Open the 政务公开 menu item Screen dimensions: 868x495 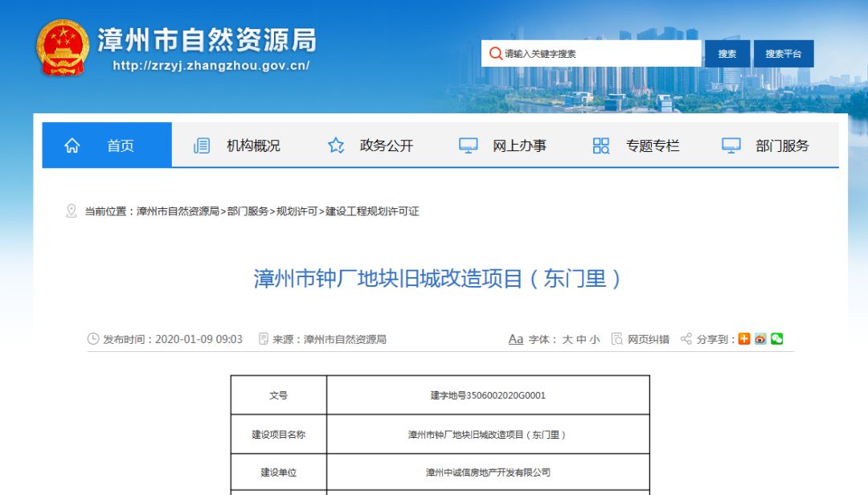[387, 145]
